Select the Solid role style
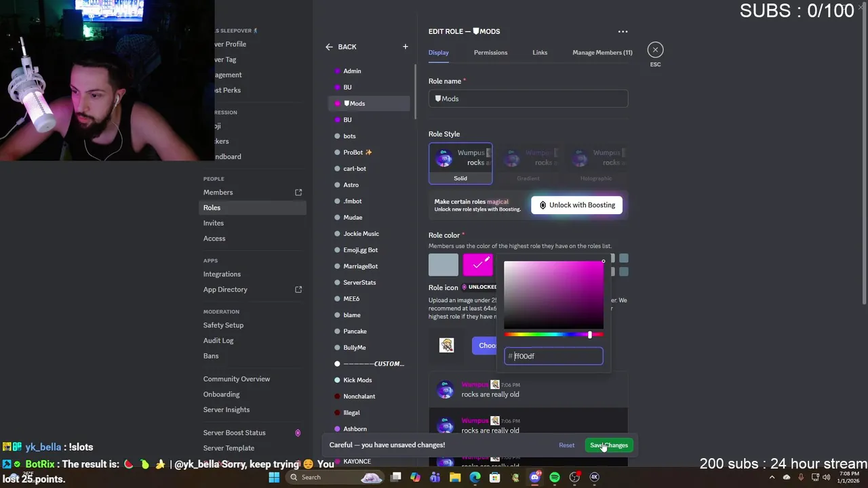868x488 pixels. [460, 163]
